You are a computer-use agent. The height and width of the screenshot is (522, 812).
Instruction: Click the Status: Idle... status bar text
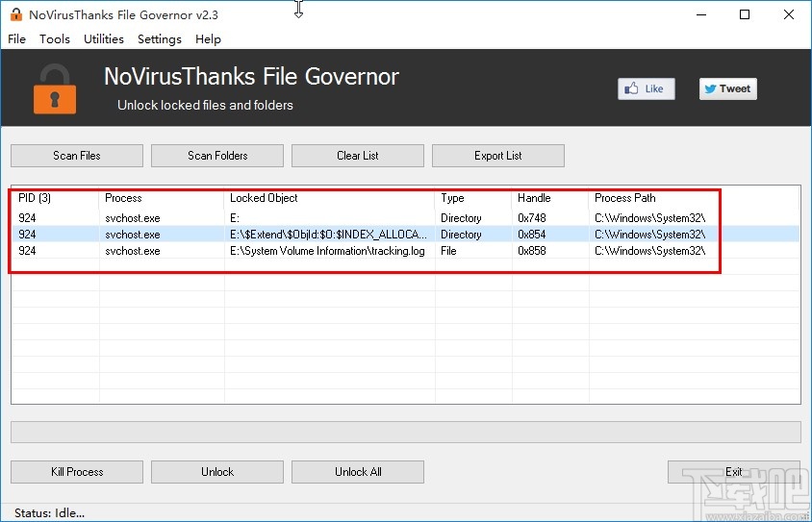click(x=49, y=513)
